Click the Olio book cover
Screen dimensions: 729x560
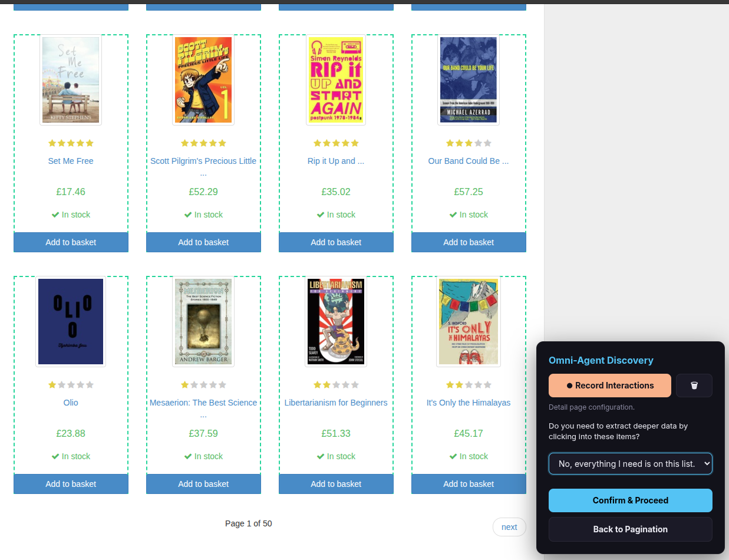pos(71,321)
